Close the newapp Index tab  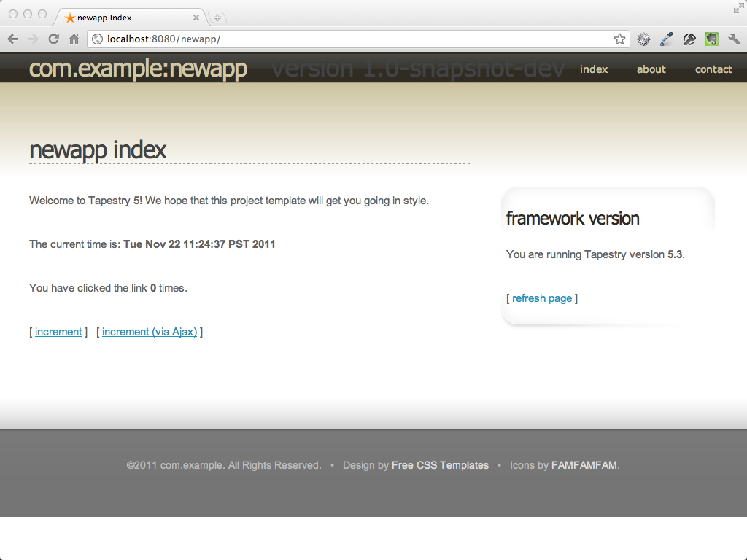[196, 17]
